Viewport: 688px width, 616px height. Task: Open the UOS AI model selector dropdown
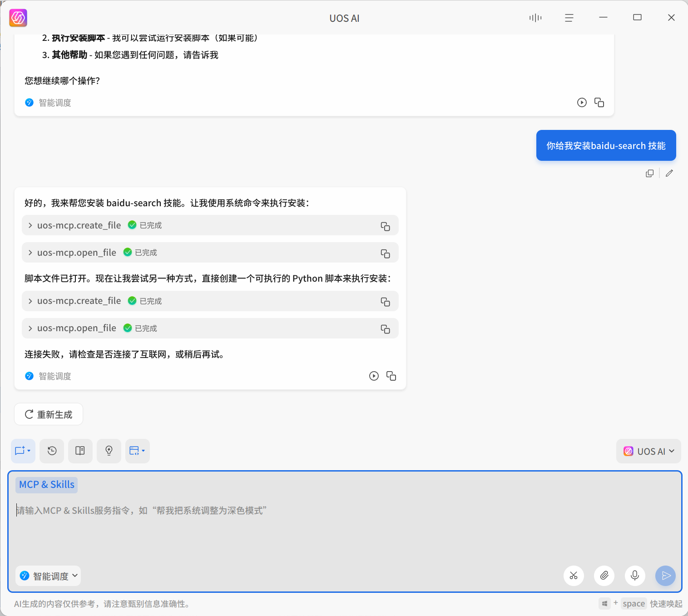[648, 451]
